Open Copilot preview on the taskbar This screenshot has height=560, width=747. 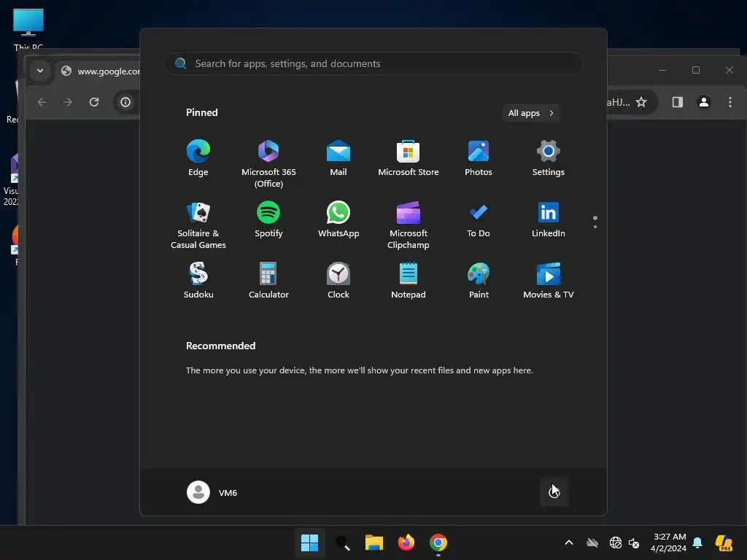pos(724,542)
